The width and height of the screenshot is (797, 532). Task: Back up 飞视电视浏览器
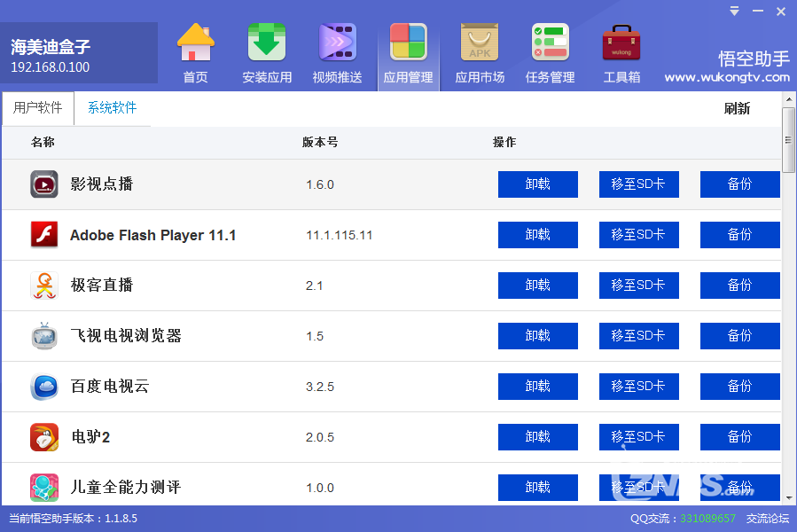point(740,336)
